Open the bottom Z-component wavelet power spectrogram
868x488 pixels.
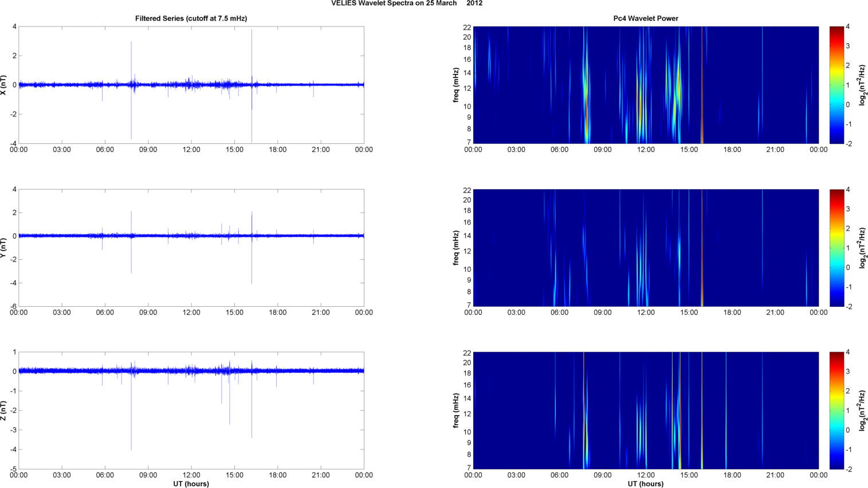coord(645,410)
